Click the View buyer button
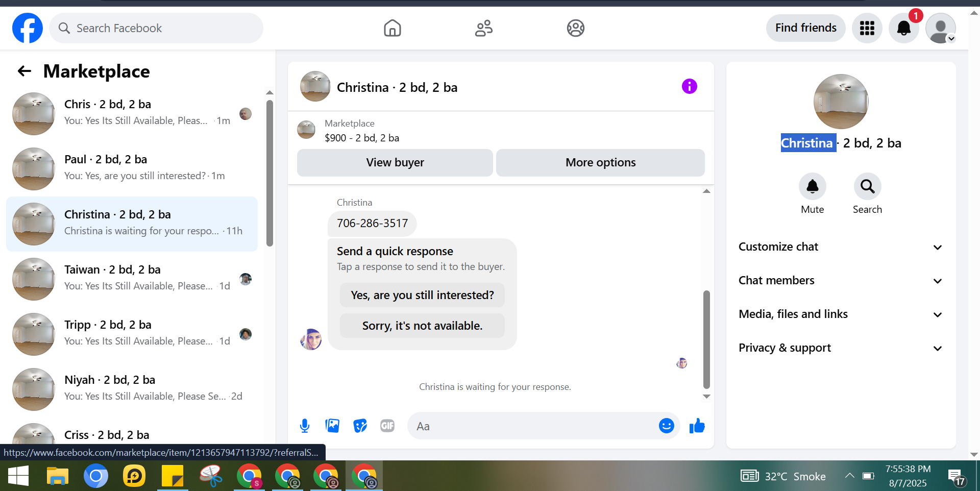 395,163
